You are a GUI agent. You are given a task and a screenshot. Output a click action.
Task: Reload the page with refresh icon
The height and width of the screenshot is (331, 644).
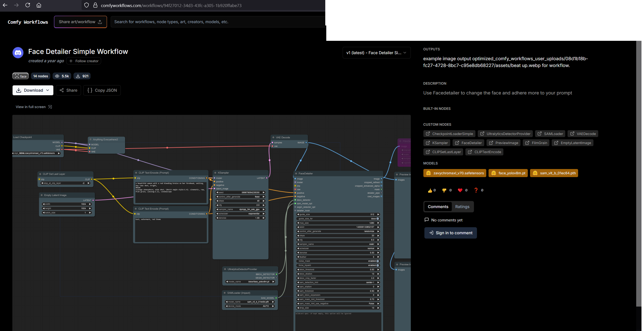(x=28, y=5)
